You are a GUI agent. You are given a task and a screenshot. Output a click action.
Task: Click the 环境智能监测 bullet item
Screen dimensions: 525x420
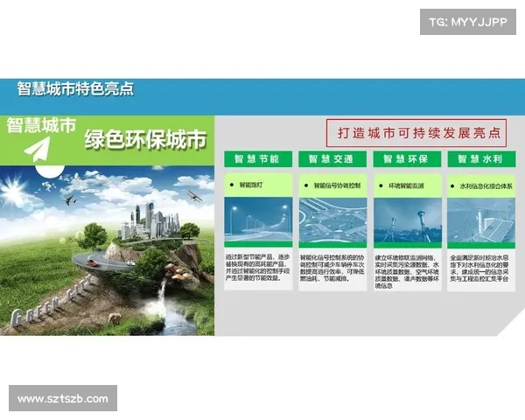[x=402, y=185]
